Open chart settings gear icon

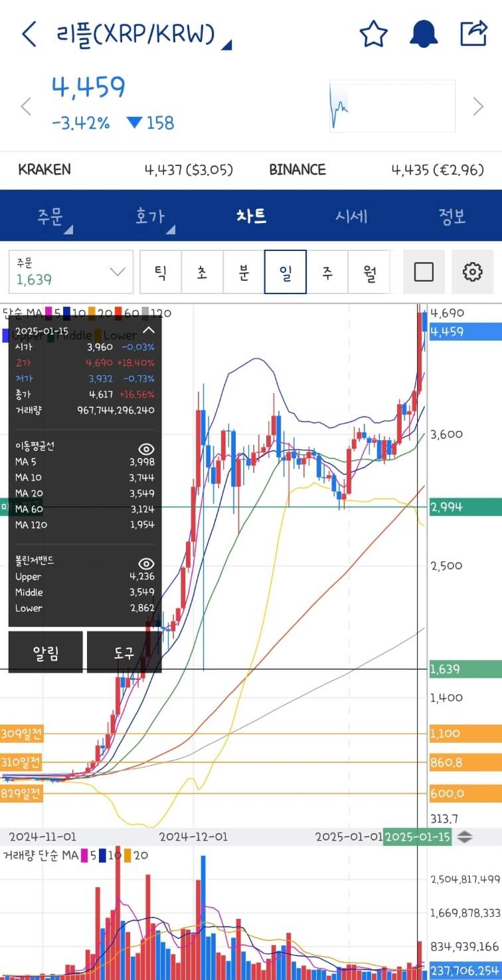(x=472, y=272)
